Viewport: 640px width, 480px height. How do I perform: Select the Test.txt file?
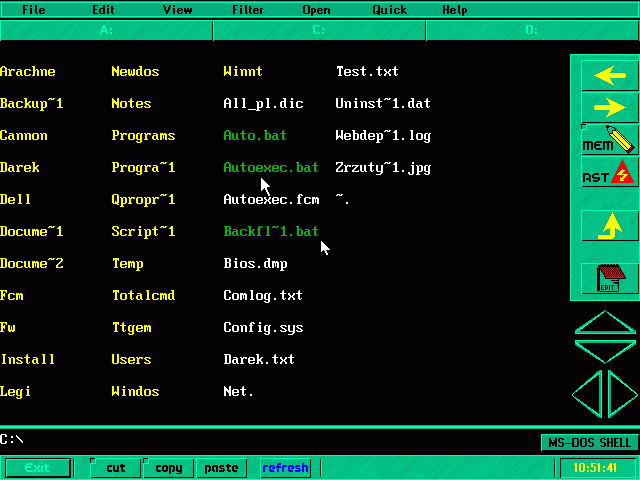click(367, 71)
